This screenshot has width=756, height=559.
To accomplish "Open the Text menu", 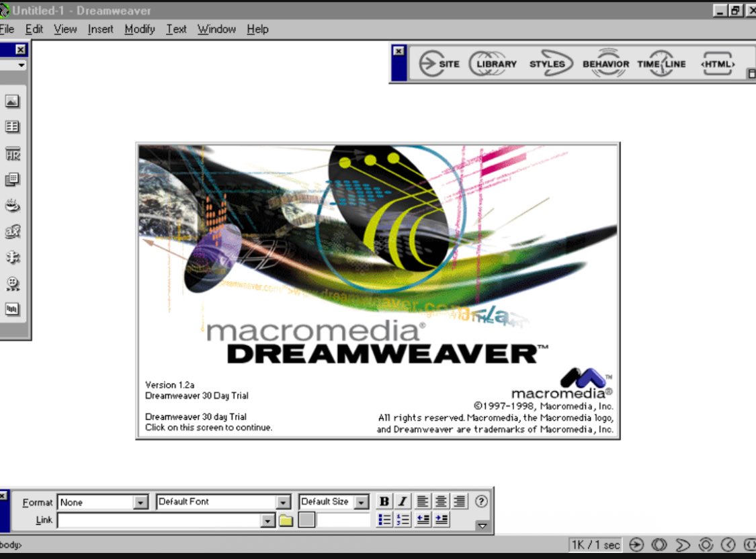I will pyautogui.click(x=176, y=29).
